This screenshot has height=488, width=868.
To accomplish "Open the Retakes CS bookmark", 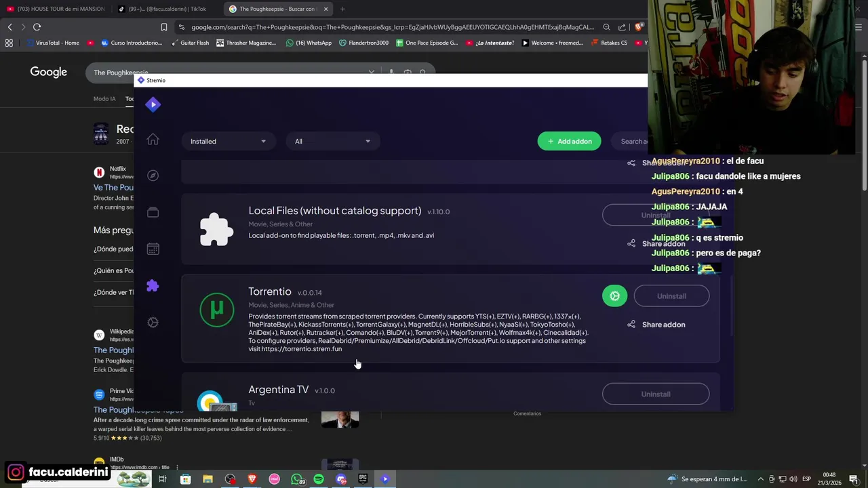I will [609, 43].
